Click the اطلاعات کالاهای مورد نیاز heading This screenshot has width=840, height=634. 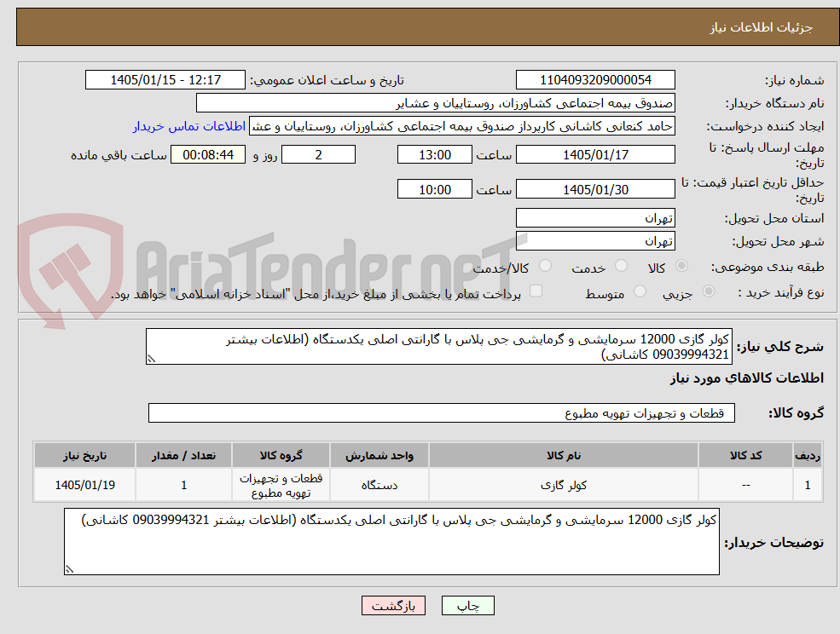(746, 378)
